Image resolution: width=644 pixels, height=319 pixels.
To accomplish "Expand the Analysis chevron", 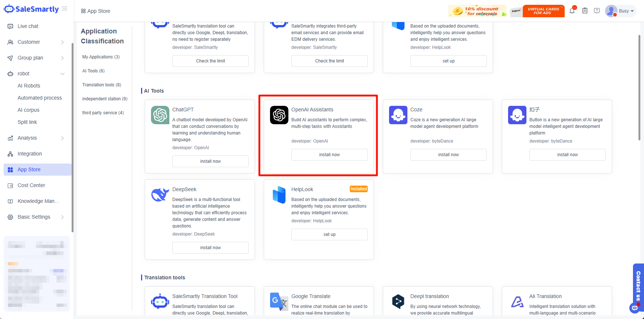I will (x=62, y=138).
